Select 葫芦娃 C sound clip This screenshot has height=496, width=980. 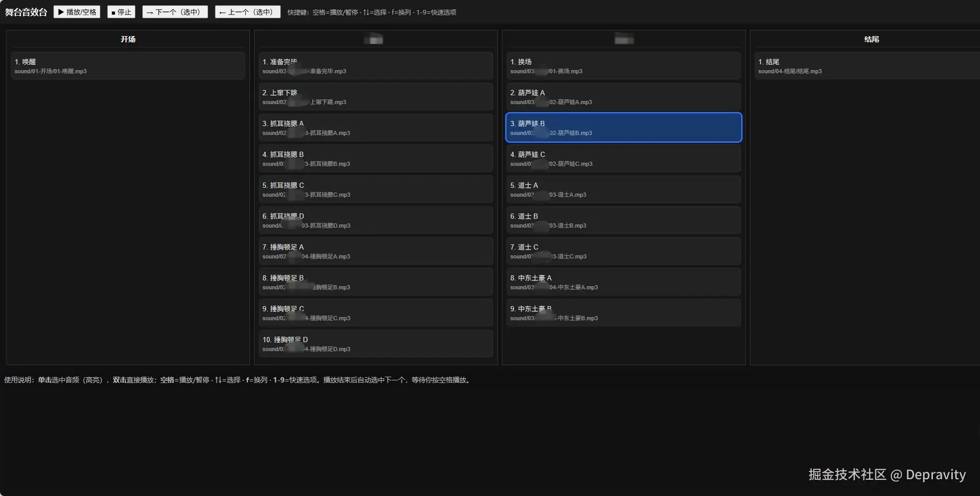622,158
